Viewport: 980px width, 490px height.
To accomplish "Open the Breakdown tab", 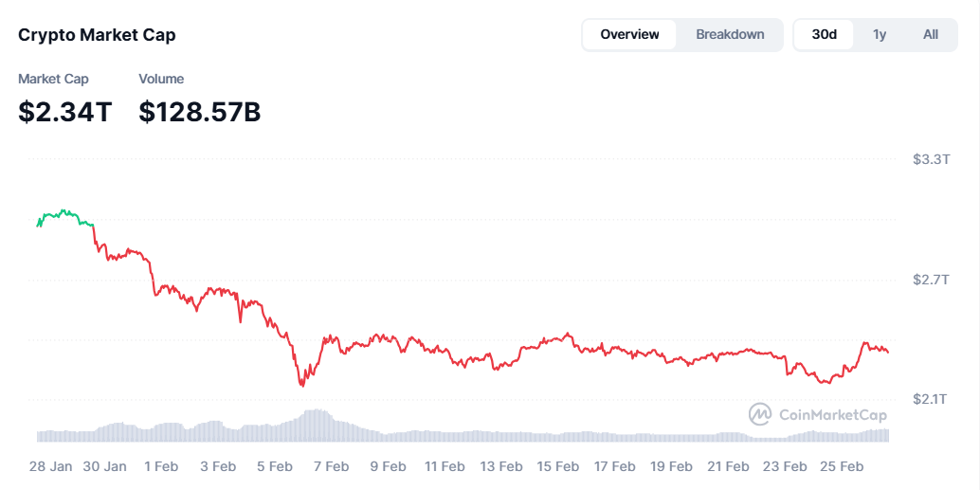I will click(730, 34).
